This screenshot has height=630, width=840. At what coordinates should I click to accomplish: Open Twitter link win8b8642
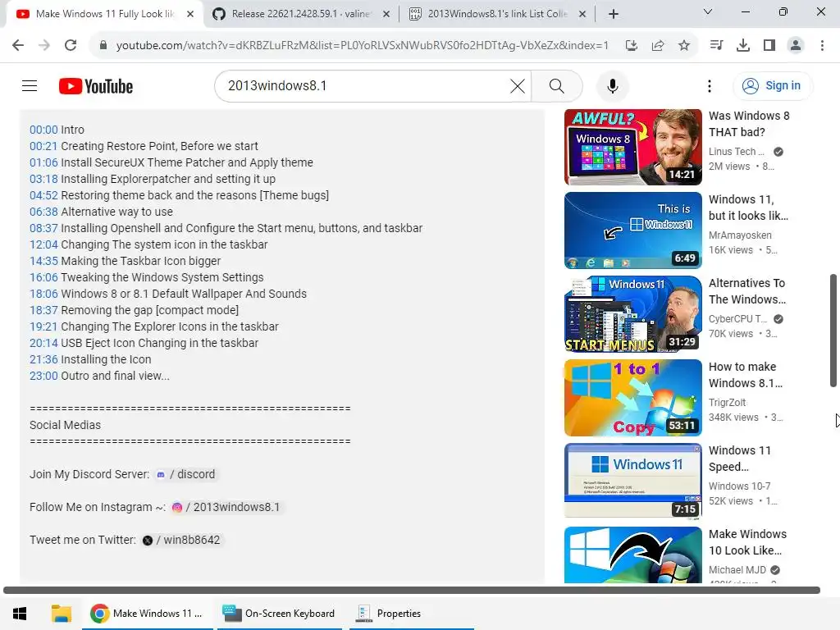click(x=181, y=540)
